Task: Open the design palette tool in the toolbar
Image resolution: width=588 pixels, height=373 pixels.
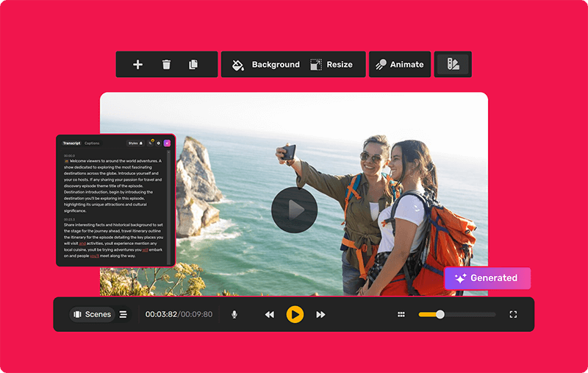Action: (453, 65)
